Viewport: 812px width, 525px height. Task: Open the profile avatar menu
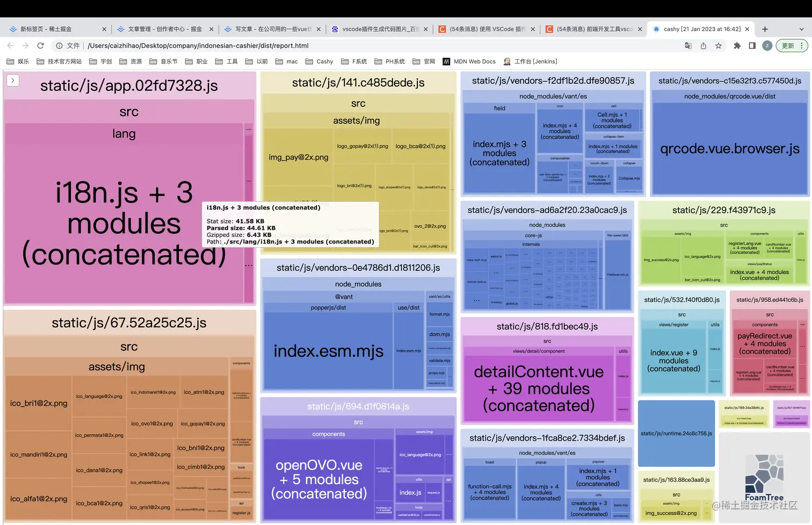coord(767,46)
